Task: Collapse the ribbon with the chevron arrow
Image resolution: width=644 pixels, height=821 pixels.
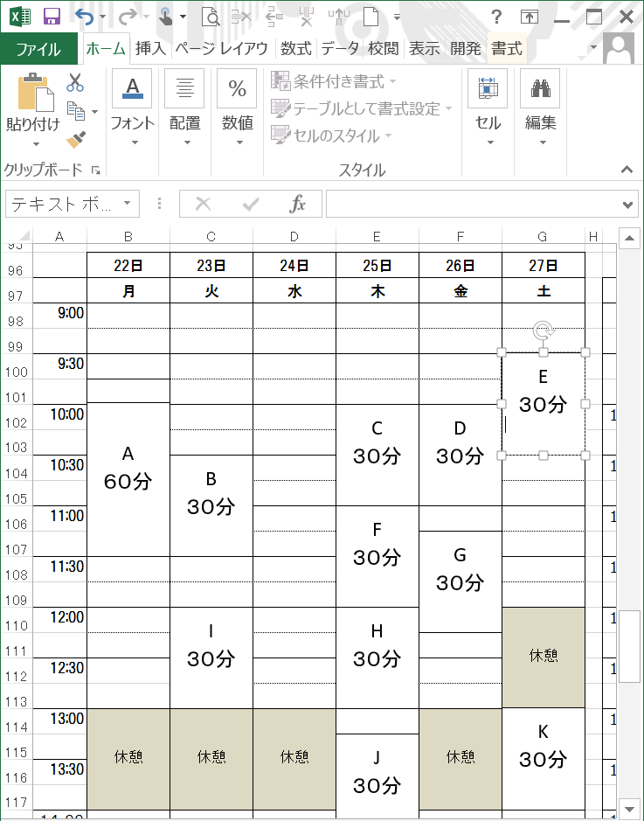Action: 627,170
